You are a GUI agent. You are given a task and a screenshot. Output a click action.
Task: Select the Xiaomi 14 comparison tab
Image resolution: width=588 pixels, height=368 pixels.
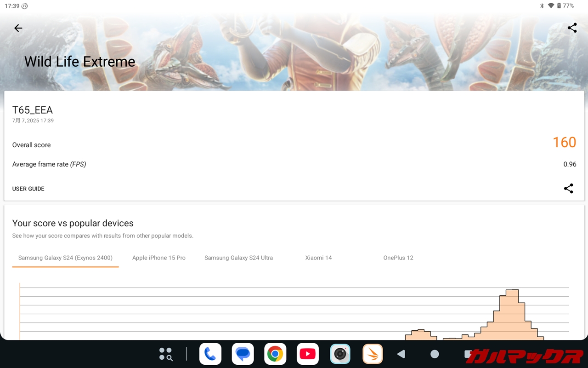pyautogui.click(x=318, y=258)
